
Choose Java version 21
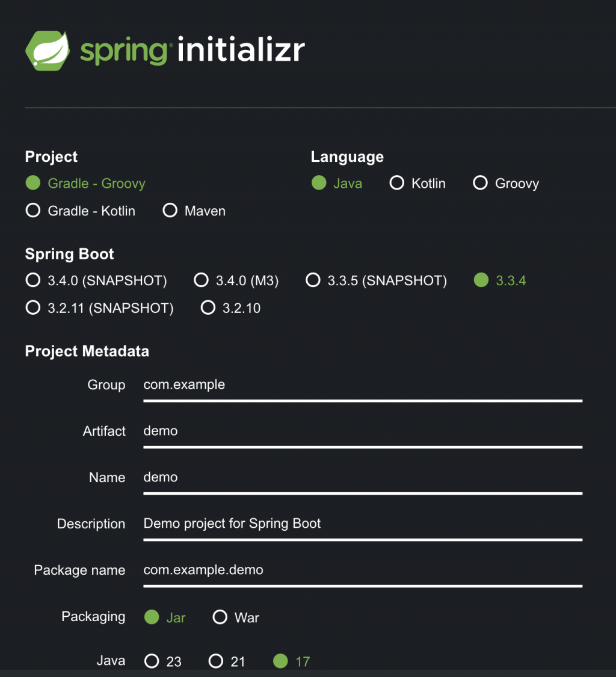[x=216, y=661]
